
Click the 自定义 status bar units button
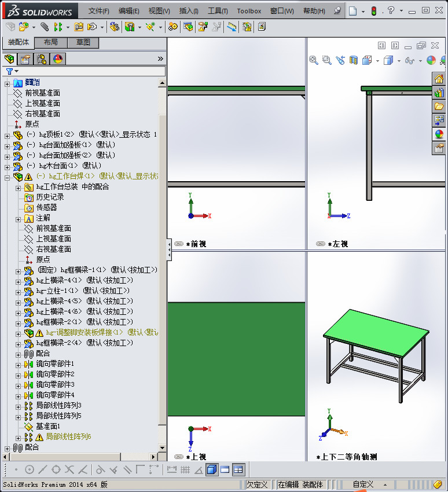[363, 484]
